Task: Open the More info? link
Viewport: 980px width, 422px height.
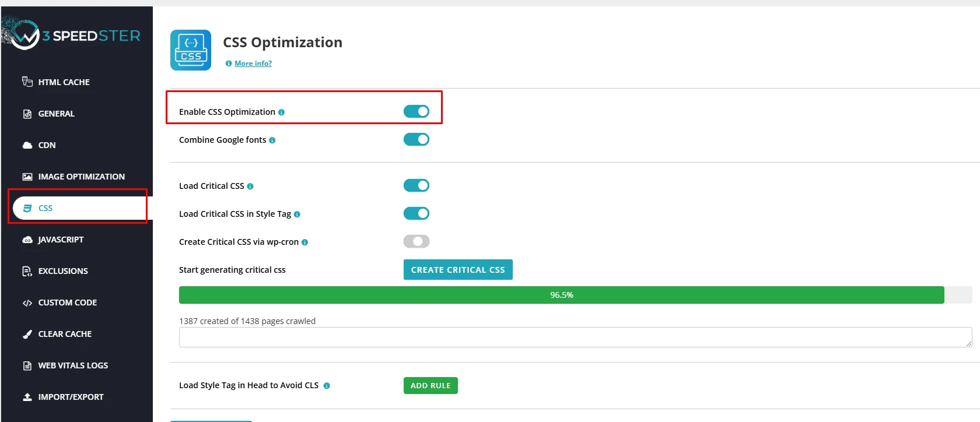Action: coord(253,64)
